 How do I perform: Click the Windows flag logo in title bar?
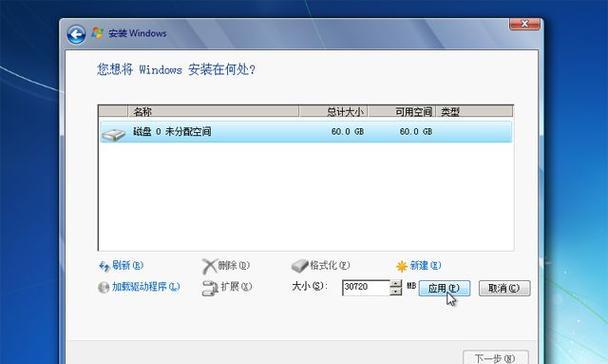[x=97, y=33]
